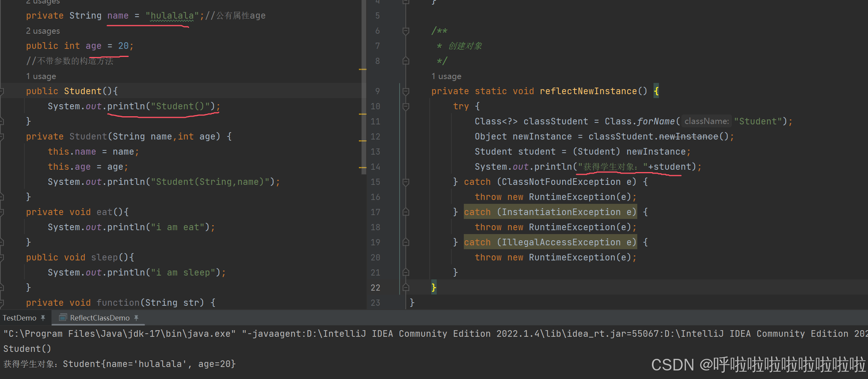Click the yellow warning stripe on left editor scrollbar
This screenshot has height=379, width=868.
pos(362,70)
